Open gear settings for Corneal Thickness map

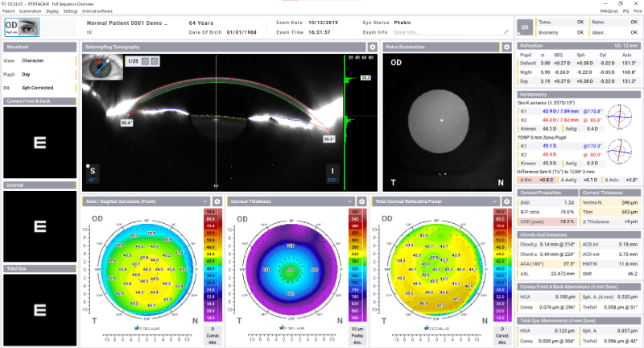[361, 201]
